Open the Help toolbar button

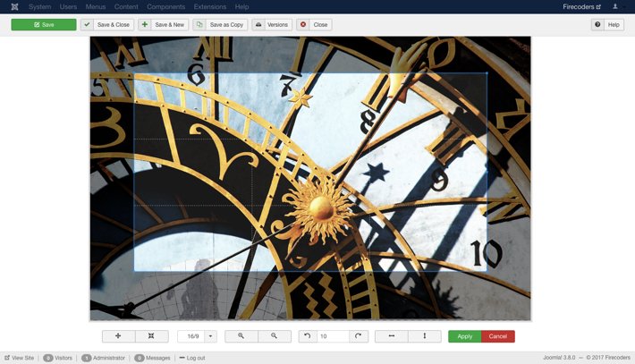607,25
